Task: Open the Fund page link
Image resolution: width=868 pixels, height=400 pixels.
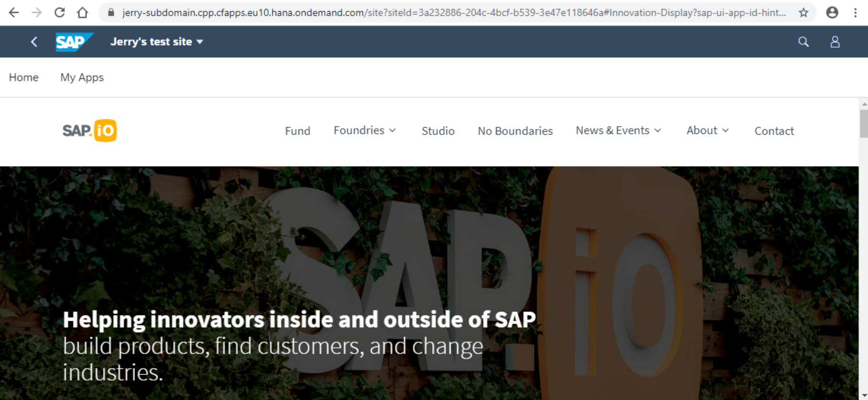Action: click(298, 131)
